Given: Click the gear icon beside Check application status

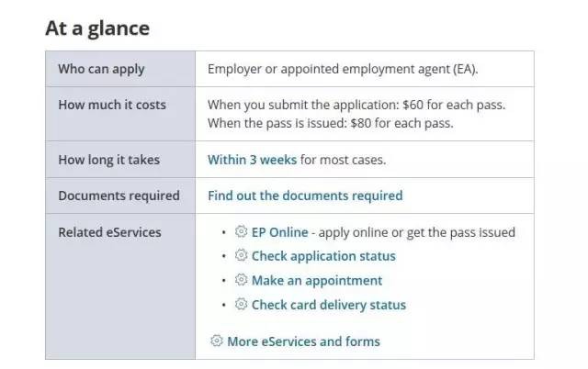Looking at the screenshot, I should tap(242, 256).
